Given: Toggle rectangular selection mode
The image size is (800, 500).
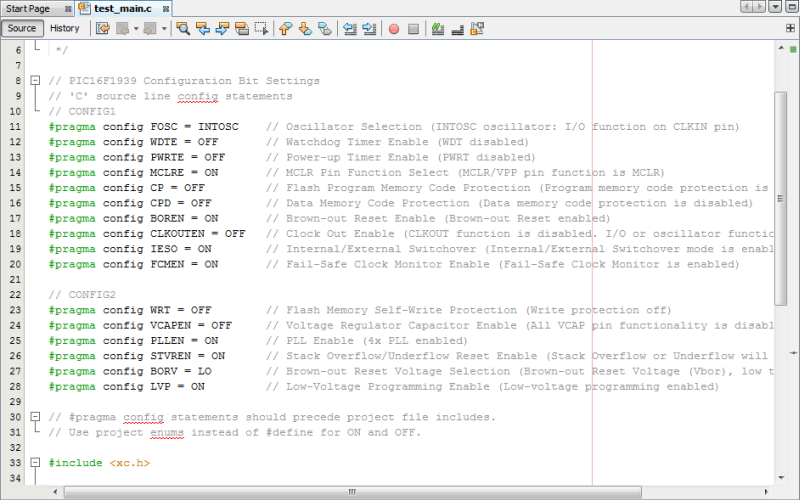Looking at the screenshot, I should [261, 29].
